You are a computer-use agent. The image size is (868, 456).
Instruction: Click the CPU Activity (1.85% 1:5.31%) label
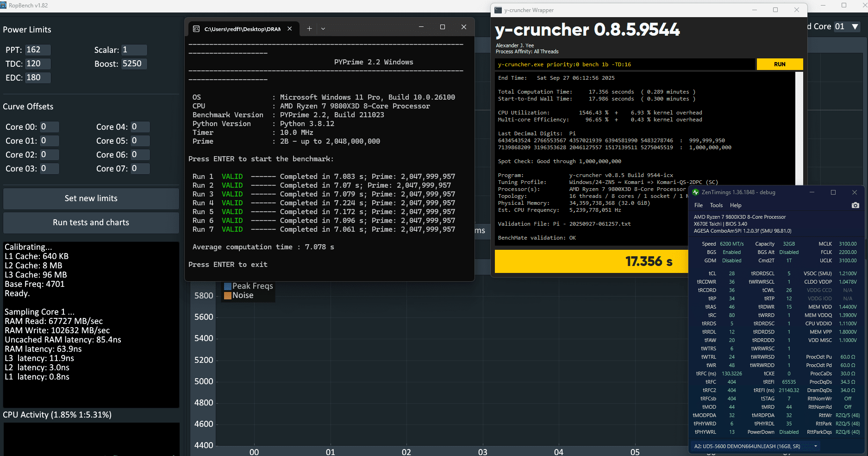click(x=57, y=415)
